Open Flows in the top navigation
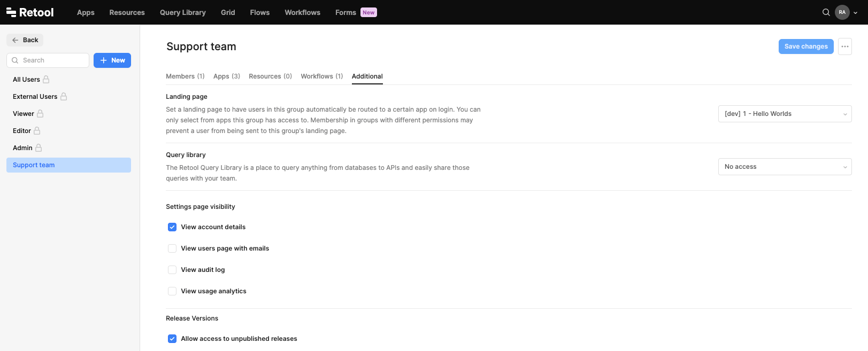868x351 pixels. click(x=260, y=12)
